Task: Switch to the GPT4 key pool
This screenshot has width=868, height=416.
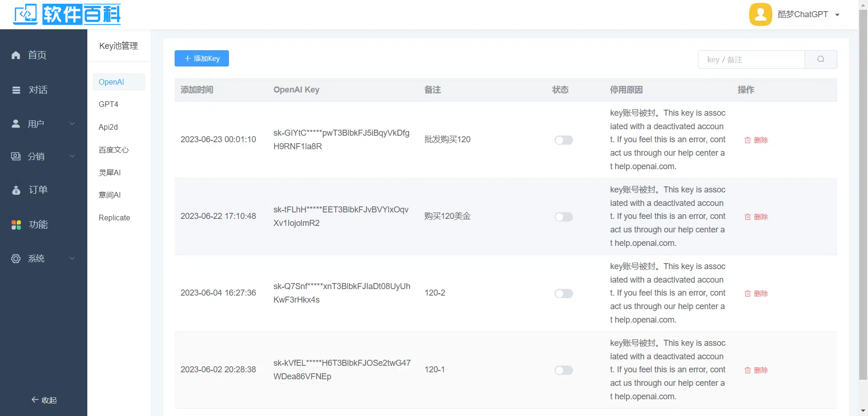Action: (x=109, y=105)
